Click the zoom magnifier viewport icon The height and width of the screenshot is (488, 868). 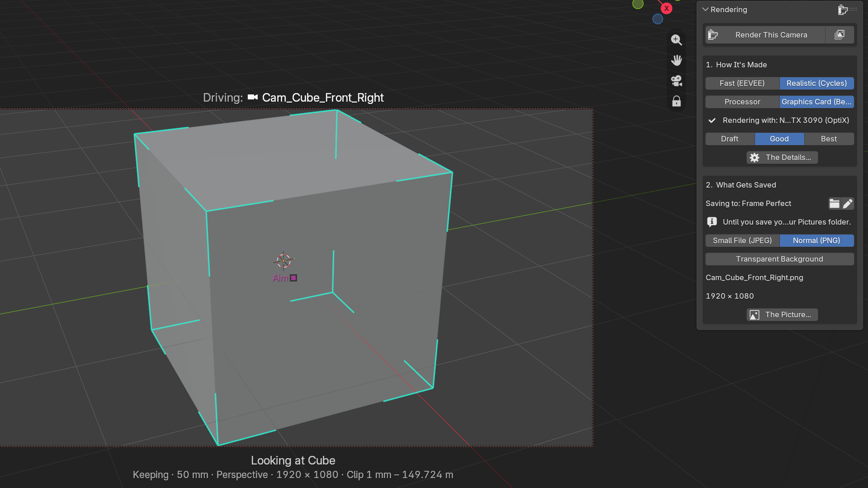click(676, 40)
